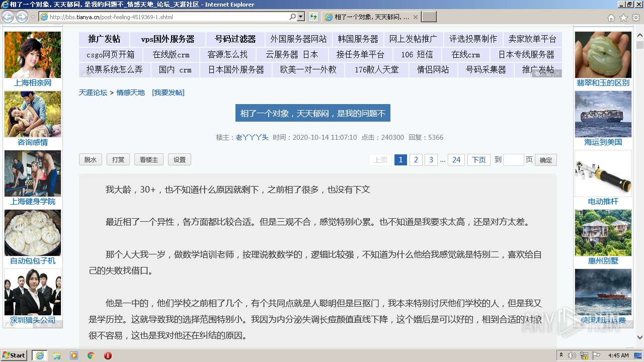Open the Favorites star icon
Screen dimensions: 644x362
(623, 18)
